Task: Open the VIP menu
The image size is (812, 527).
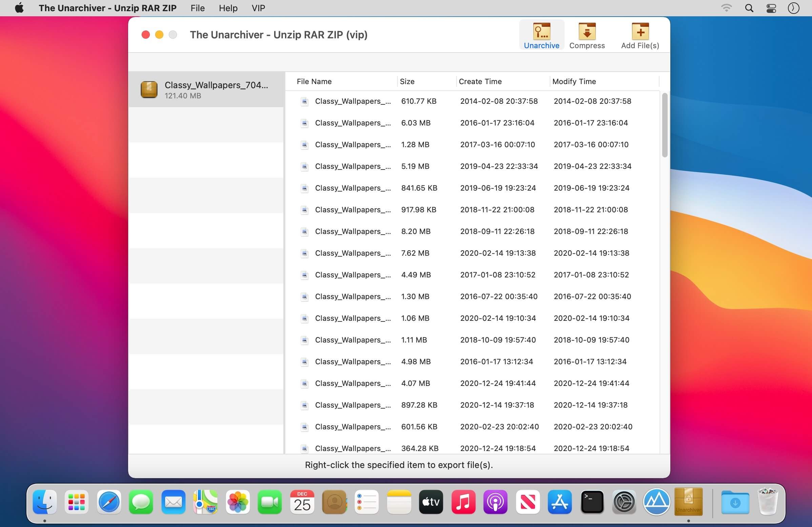Action: point(258,8)
